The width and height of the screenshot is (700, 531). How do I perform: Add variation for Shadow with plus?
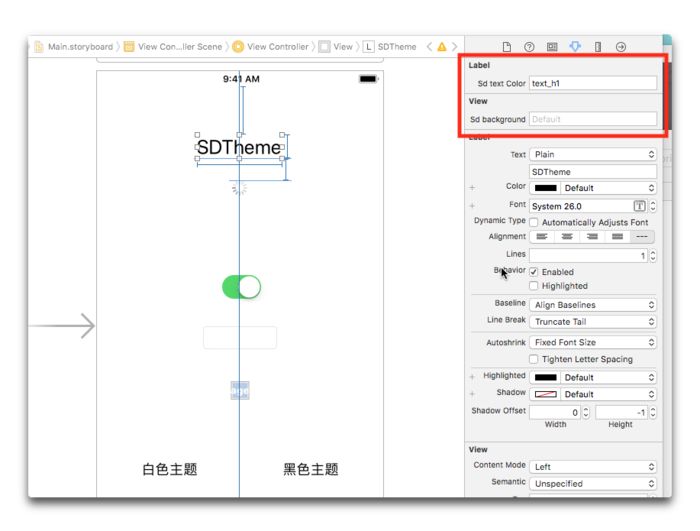[472, 394]
